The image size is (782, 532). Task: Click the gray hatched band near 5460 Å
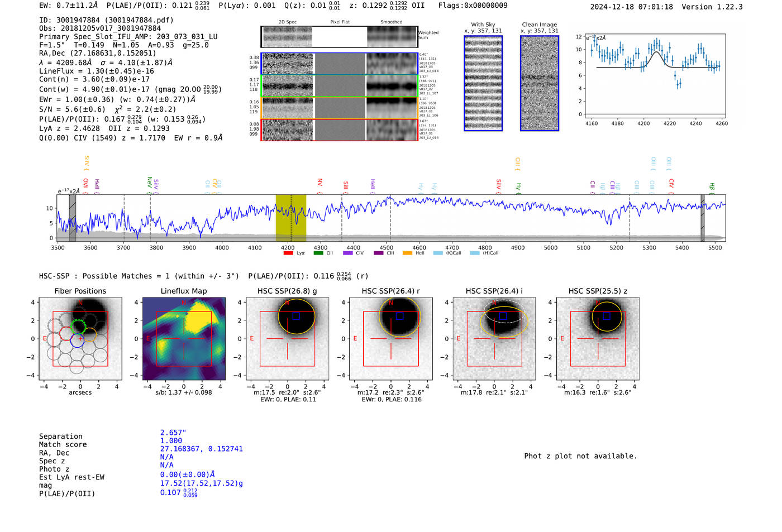point(703,218)
